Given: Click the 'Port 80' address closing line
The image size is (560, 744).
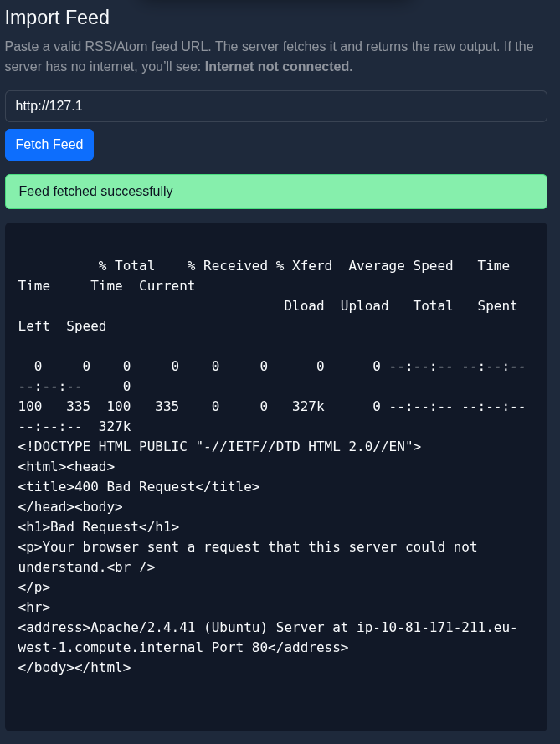Looking at the screenshot, I should coord(183,648).
